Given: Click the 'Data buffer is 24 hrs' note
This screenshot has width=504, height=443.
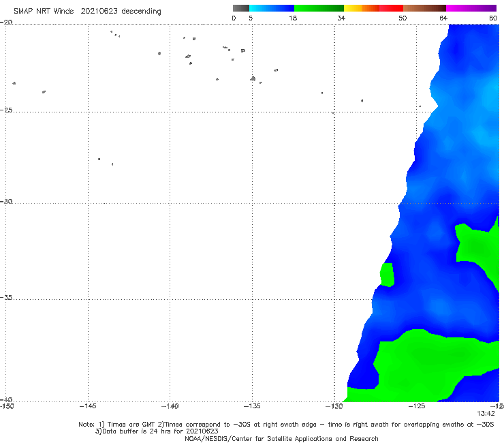Looking at the screenshot, I should tap(157, 431).
